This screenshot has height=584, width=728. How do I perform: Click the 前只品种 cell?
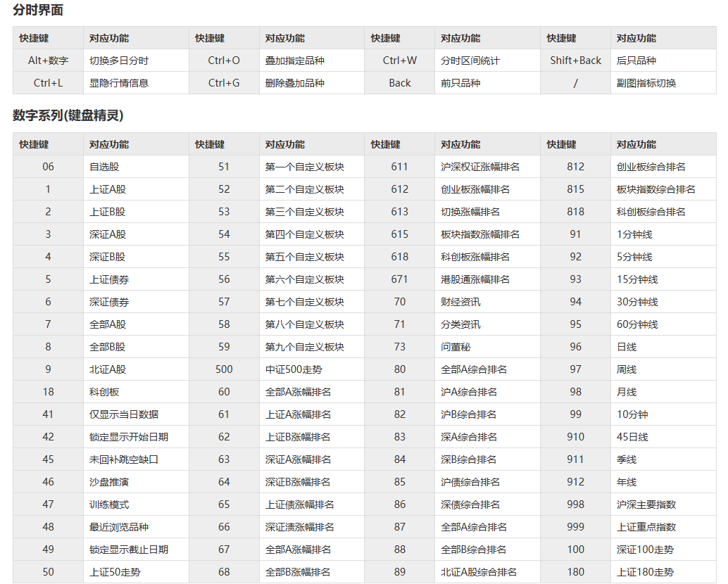tap(487, 83)
